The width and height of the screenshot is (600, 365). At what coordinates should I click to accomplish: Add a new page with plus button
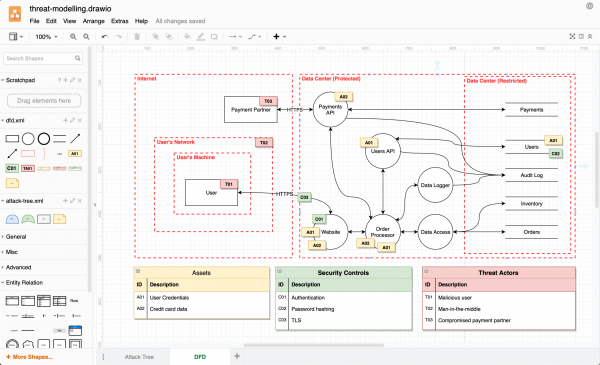click(237, 356)
